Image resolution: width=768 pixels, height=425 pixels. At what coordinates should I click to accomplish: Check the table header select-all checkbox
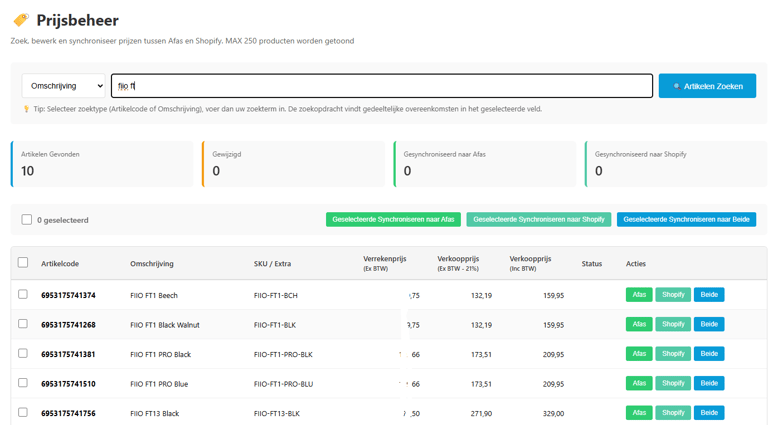click(x=23, y=263)
